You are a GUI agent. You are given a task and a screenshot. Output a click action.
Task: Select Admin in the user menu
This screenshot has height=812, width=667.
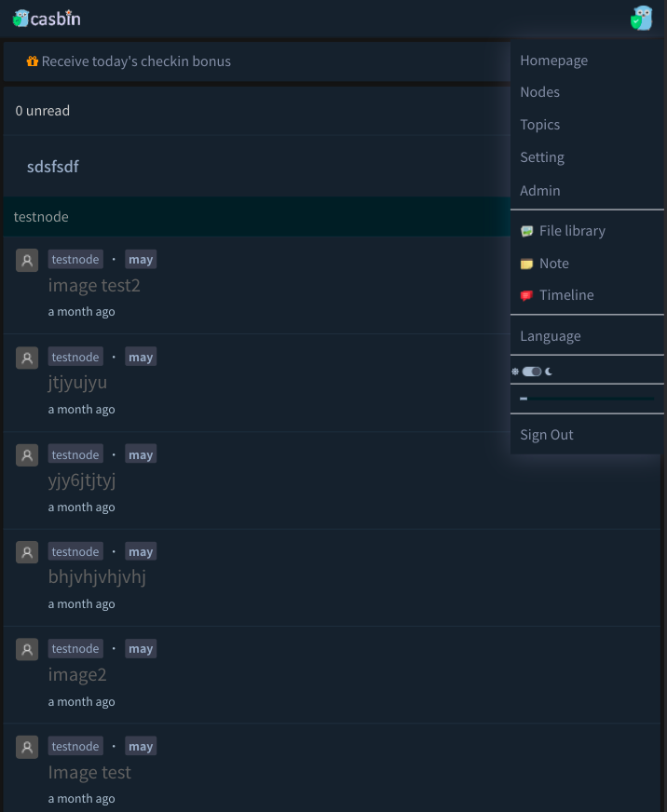(539, 191)
